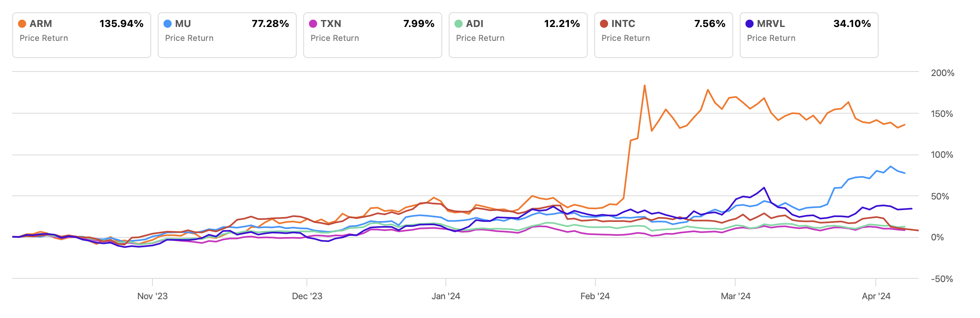Click the -50% y-axis label

pos(942,279)
